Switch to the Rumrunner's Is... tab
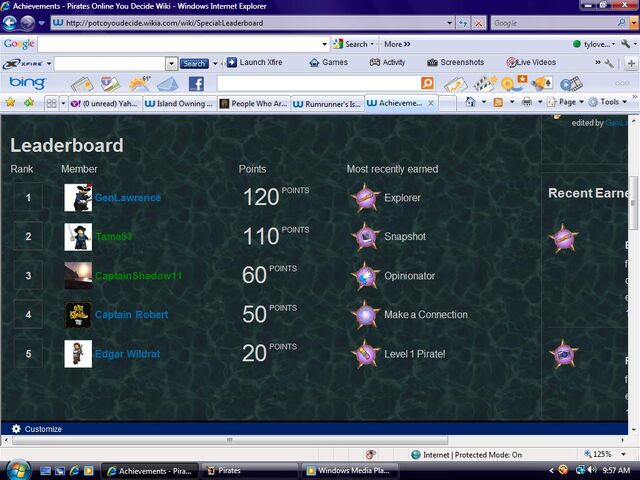640x480 pixels. (327, 104)
